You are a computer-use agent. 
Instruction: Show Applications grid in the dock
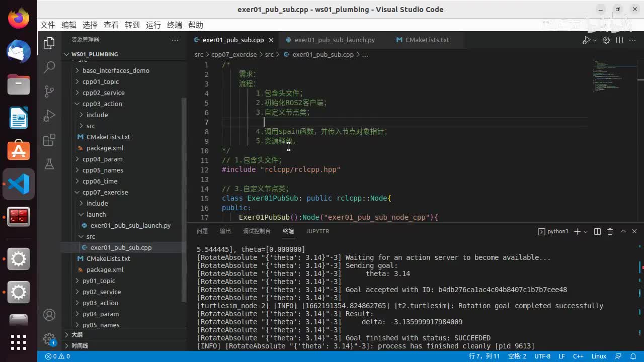19,342
